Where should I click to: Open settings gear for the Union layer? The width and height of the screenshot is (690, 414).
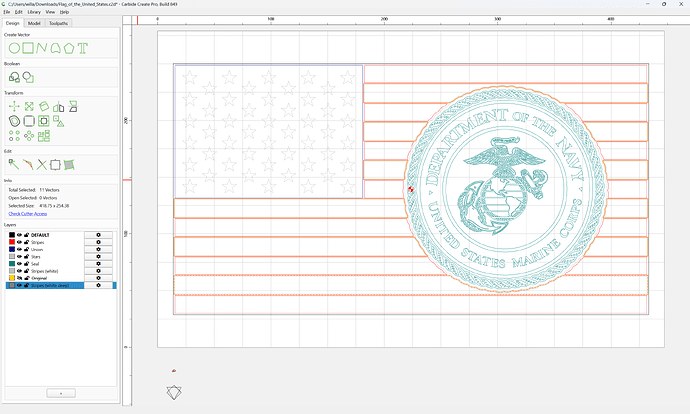coord(98,249)
